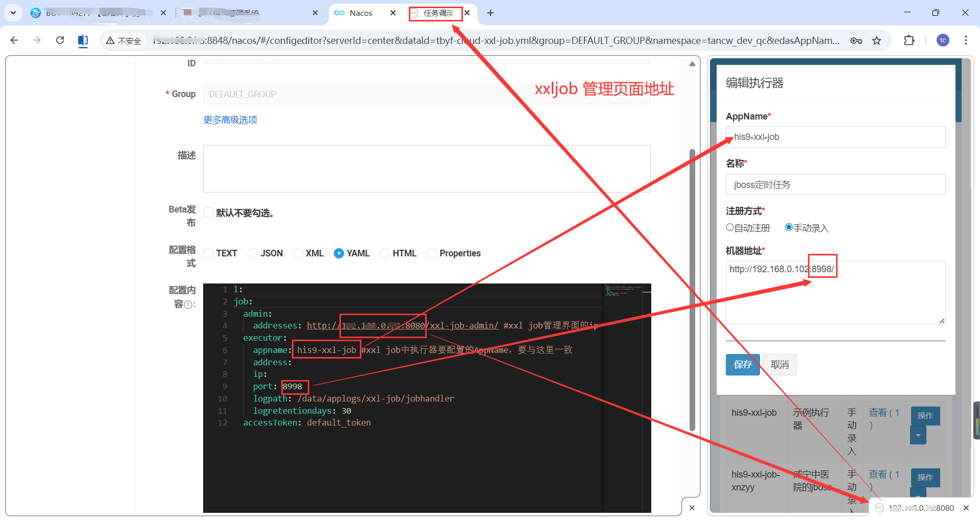This screenshot has width=980, height=521.
Task: Open the 更多高级选项 link
Action: (x=230, y=120)
